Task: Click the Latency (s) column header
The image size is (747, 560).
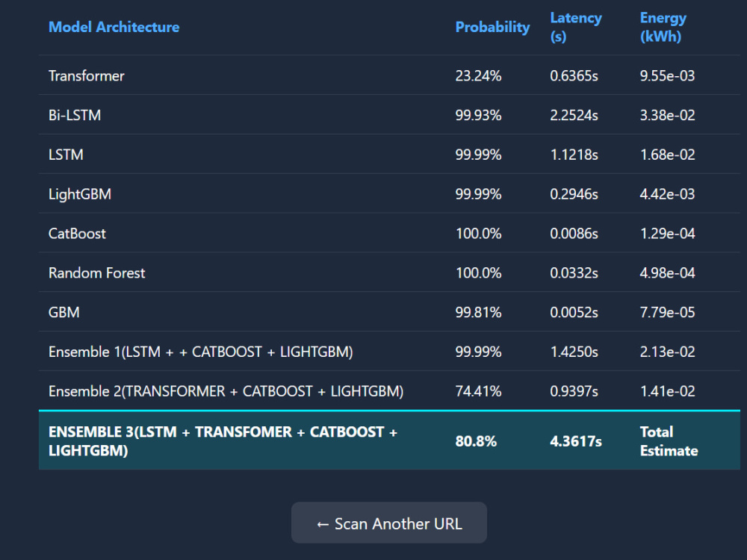Action: coord(575,27)
